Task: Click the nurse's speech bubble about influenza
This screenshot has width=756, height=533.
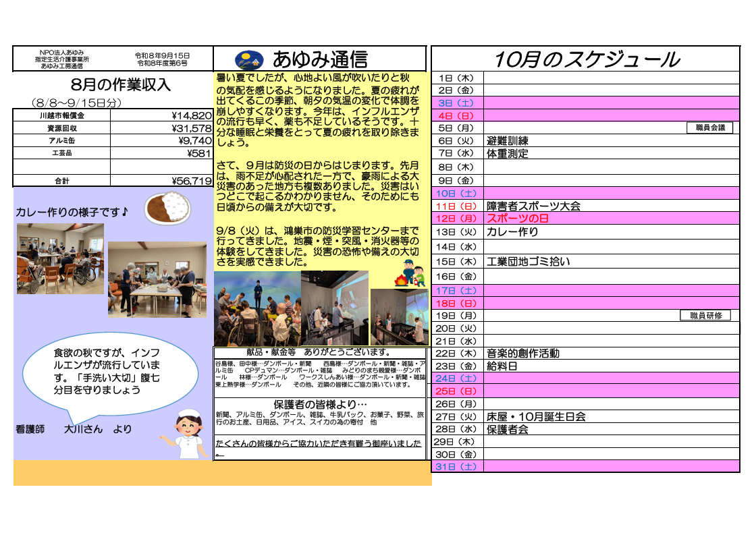Action: point(111,374)
